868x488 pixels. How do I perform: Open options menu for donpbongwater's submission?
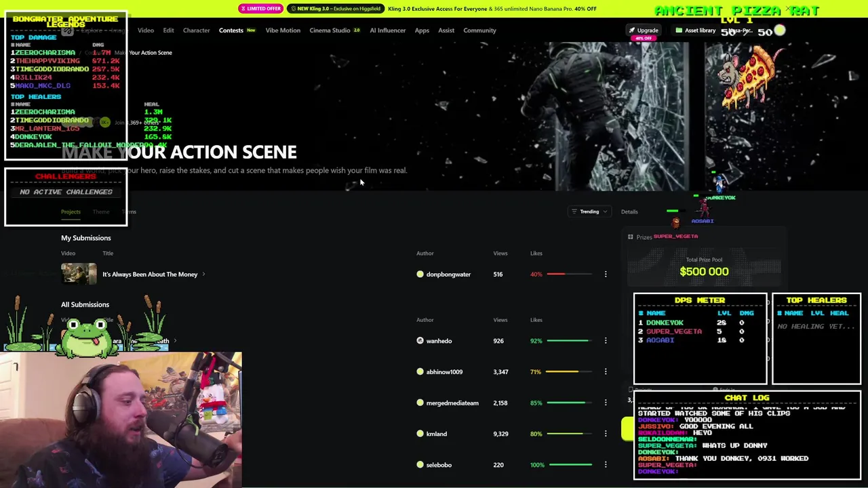tap(606, 274)
